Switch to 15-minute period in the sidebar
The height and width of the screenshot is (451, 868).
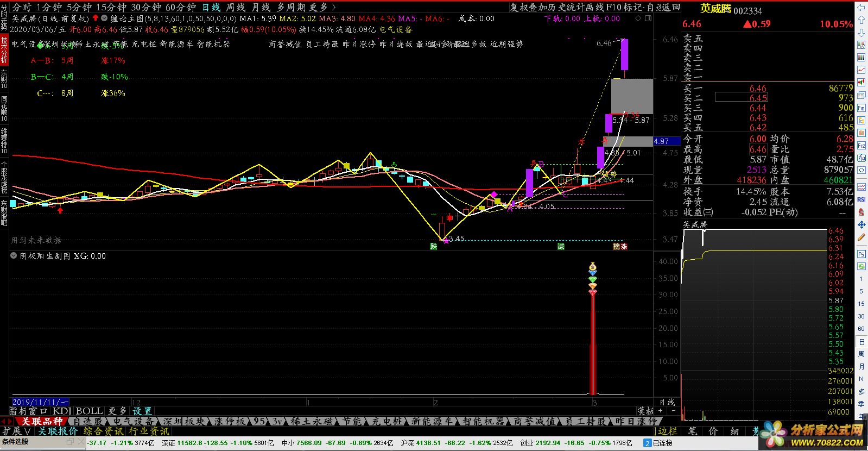[x=861, y=304]
